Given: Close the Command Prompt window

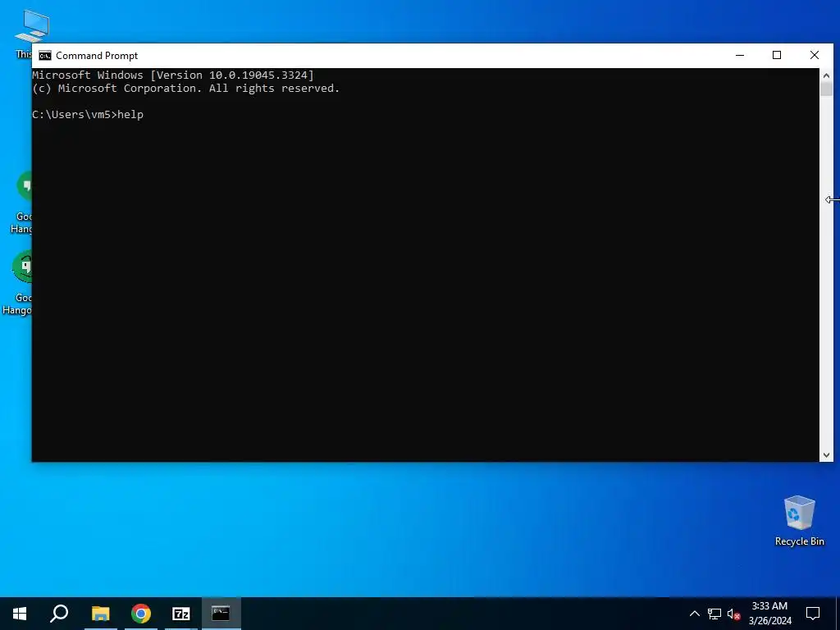Looking at the screenshot, I should [815, 55].
